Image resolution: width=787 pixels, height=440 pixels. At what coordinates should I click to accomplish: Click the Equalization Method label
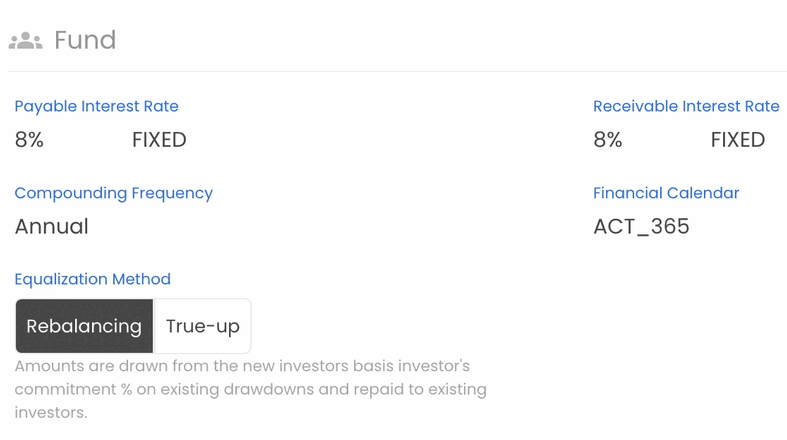click(x=92, y=279)
